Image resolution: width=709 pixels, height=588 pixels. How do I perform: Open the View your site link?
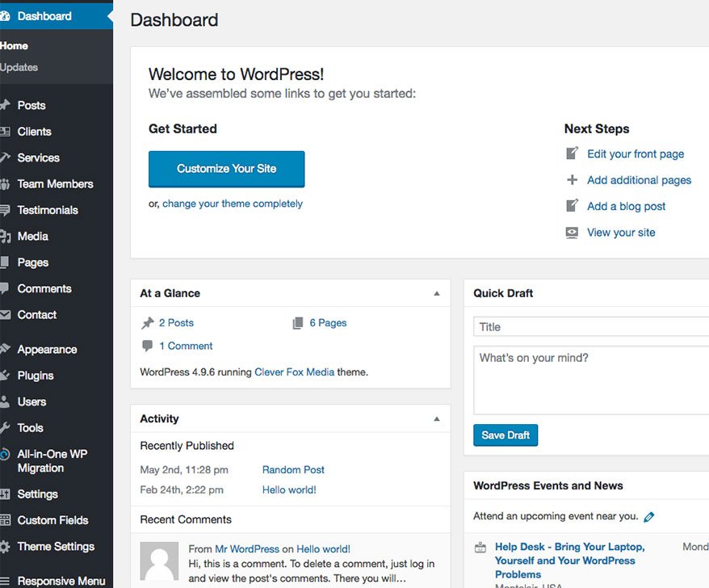[x=621, y=233]
